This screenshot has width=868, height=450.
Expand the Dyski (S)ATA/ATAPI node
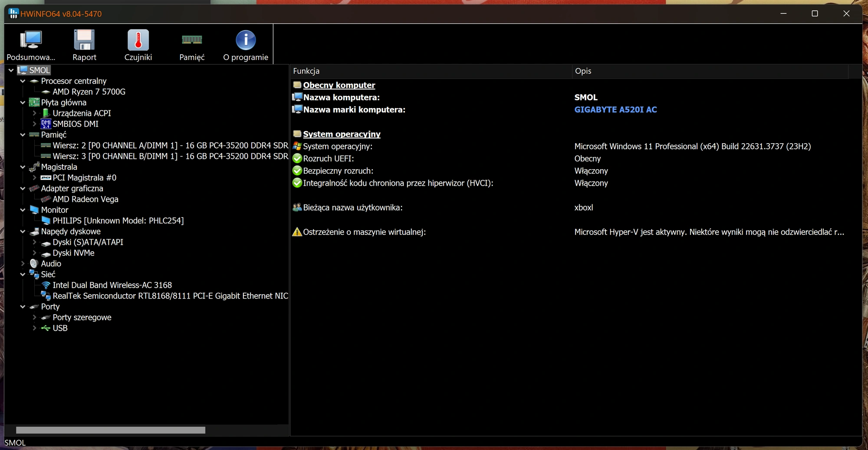(34, 242)
